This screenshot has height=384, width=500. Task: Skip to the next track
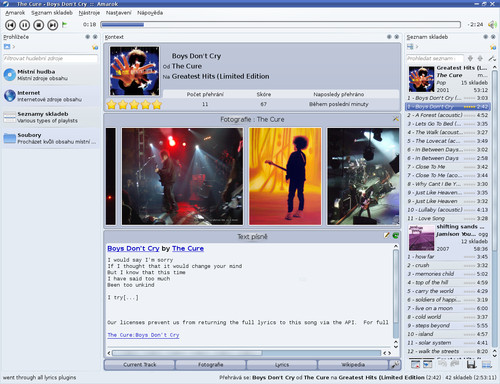pos(52,25)
